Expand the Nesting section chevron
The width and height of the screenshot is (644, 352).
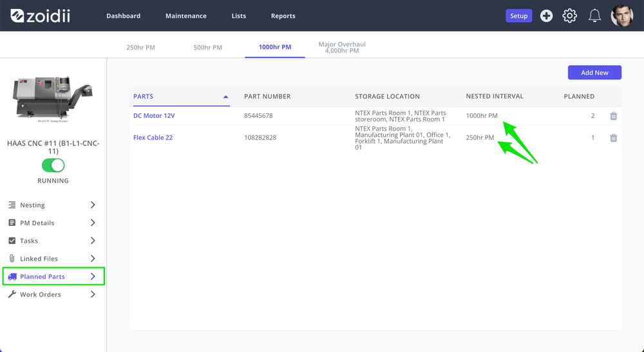pos(93,205)
